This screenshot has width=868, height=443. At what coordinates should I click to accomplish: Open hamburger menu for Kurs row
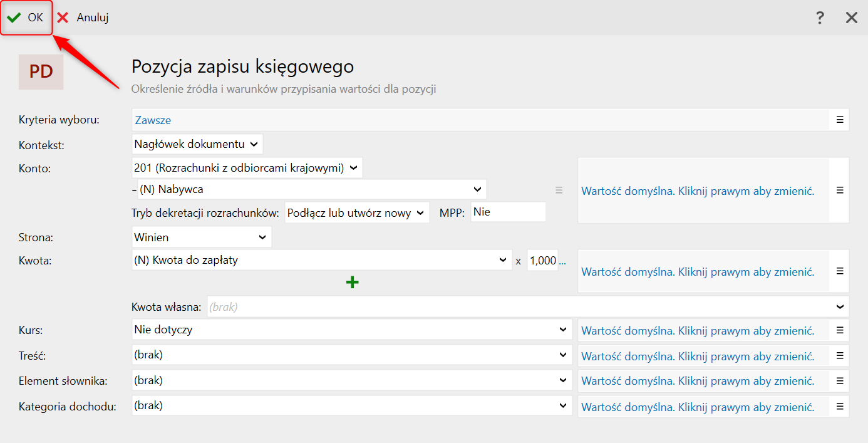pyautogui.click(x=840, y=330)
